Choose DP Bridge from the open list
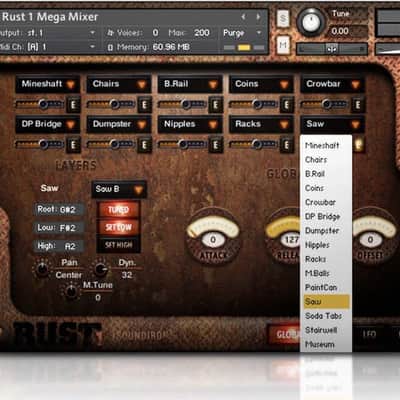 pyautogui.click(x=326, y=216)
